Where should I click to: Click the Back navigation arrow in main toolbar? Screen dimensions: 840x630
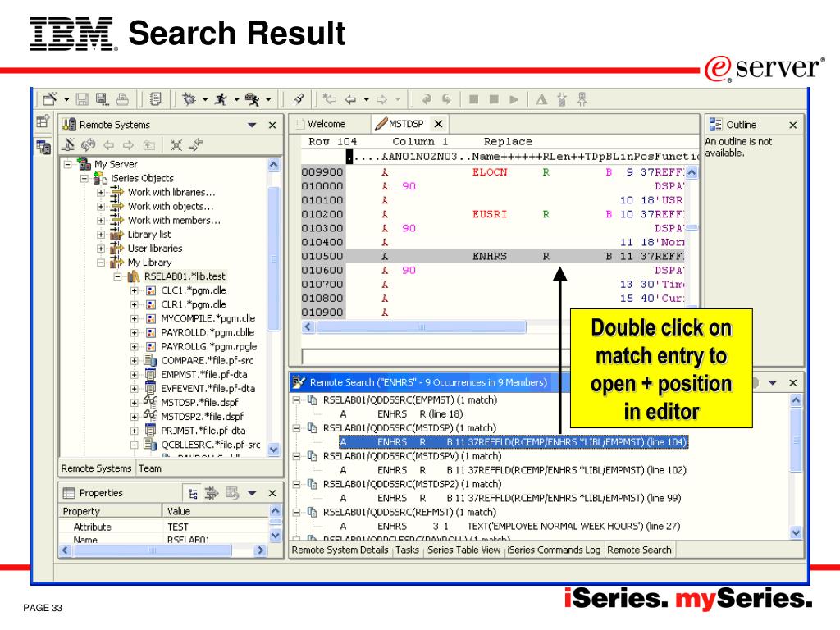point(351,99)
